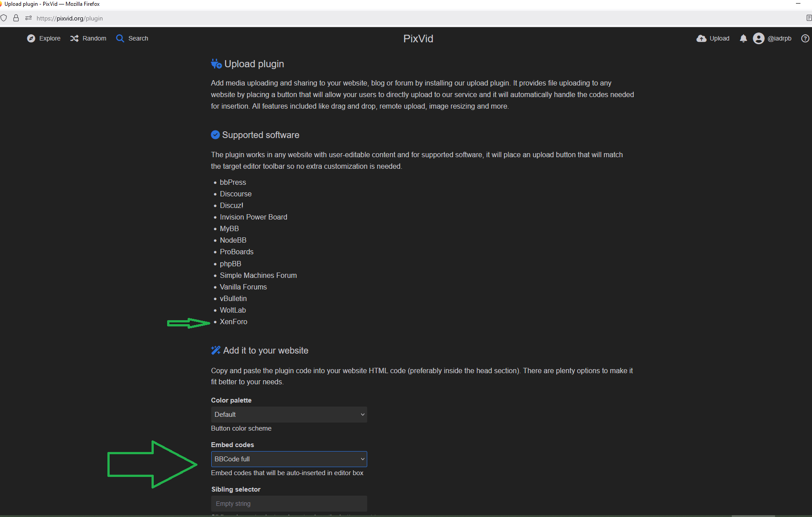Click the phpBB list entry
The height and width of the screenshot is (517, 812).
tap(230, 264)
